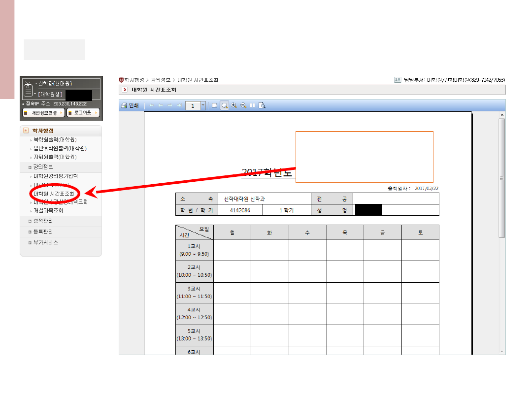
Task: Click the report viewer vertical scrollbar
Action: coord(501,177)
